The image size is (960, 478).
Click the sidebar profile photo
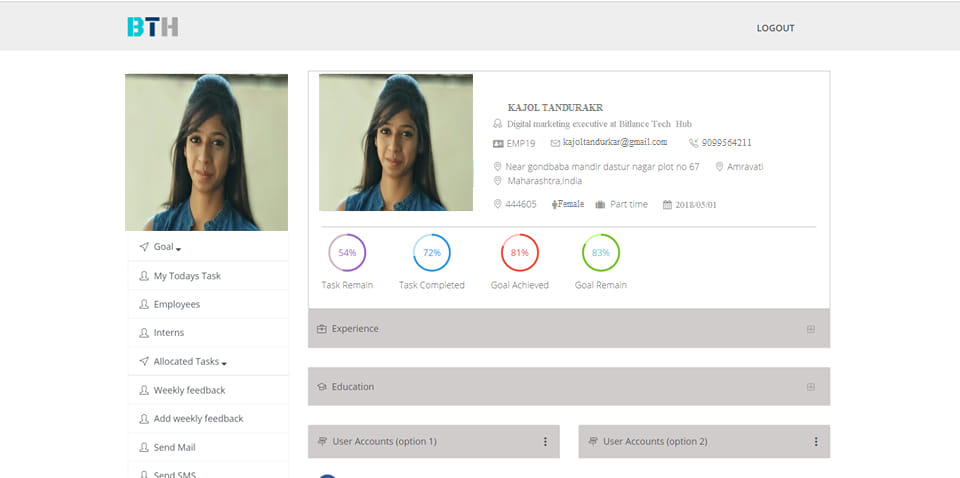pyautogui.click(x=206, y=152)
